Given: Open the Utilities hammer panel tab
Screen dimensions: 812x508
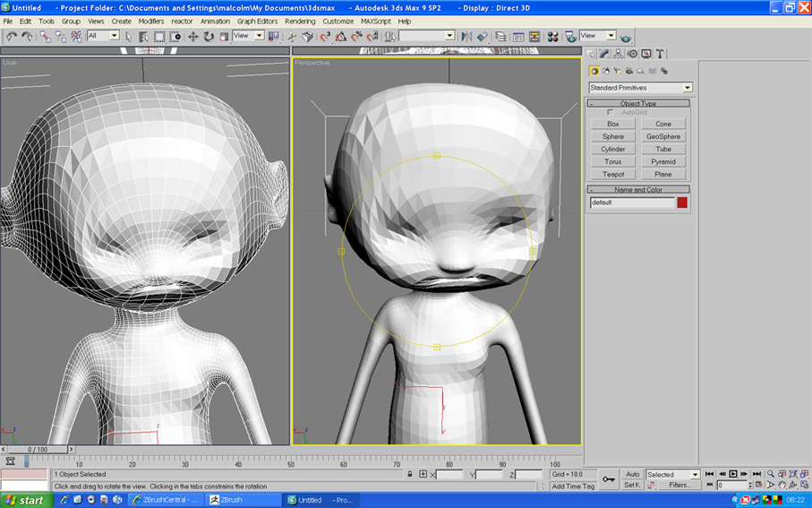Looking at the screenshot, I should (660, 54).
